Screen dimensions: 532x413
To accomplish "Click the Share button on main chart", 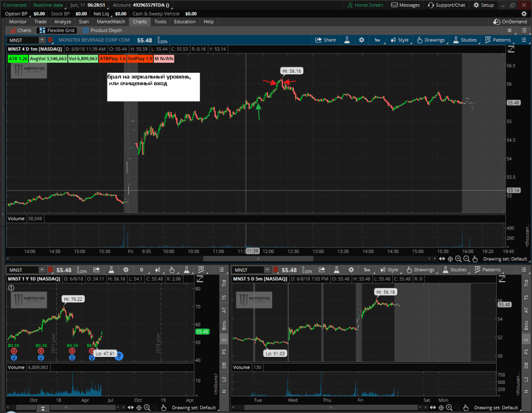I will pos(326,40).
